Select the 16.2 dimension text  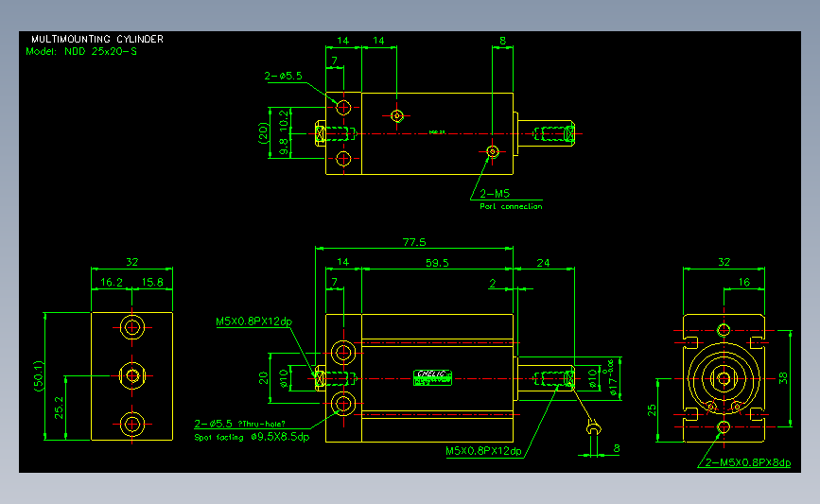(112, 283)
